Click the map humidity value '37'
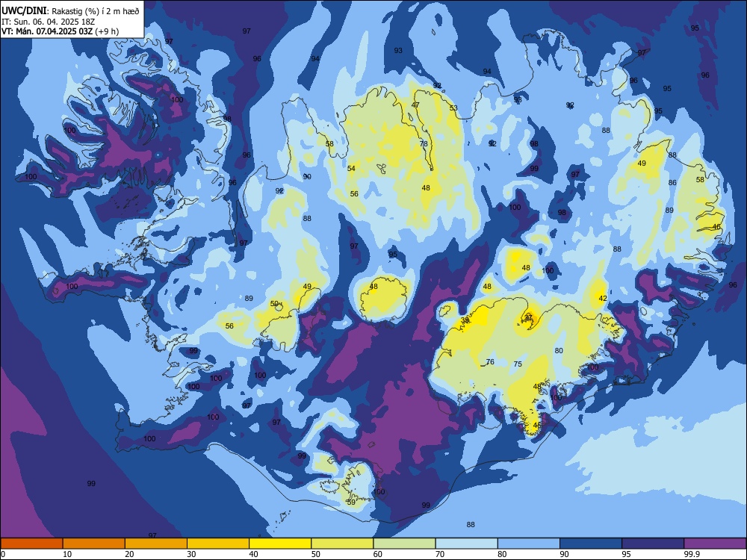747x560 pixels. pos(528,317)
